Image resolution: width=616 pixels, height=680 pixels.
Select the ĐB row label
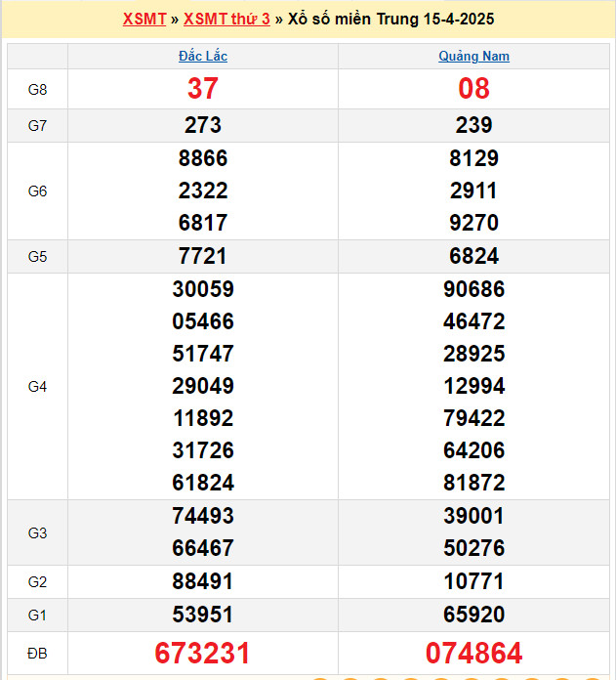[37, 654]
